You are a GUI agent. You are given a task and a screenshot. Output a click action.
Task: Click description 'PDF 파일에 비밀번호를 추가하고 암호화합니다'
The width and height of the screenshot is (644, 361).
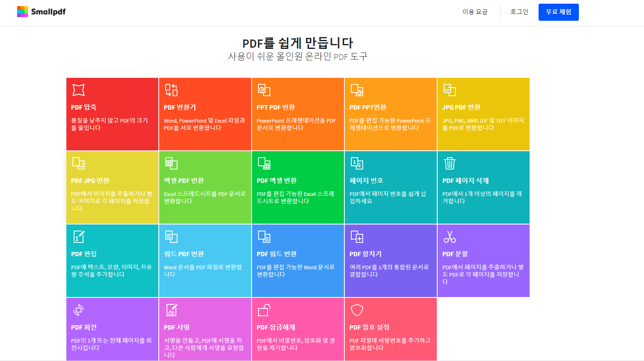(390, 344)
